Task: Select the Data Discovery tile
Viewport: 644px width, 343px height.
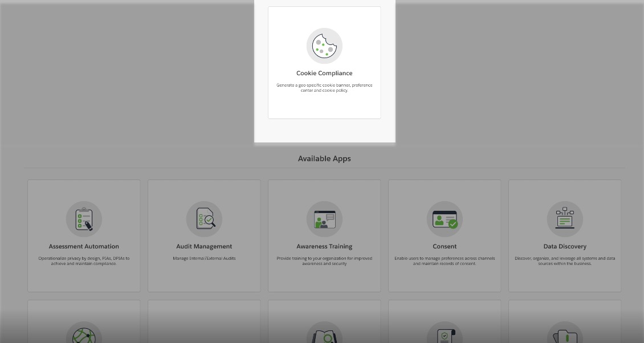Action: coord(565,236)
